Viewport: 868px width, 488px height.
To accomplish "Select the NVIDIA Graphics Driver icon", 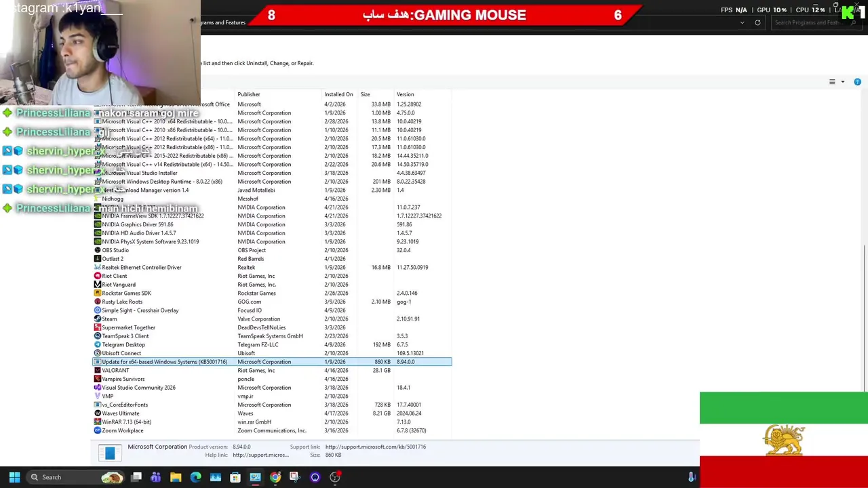I will [x=98, y=224].
